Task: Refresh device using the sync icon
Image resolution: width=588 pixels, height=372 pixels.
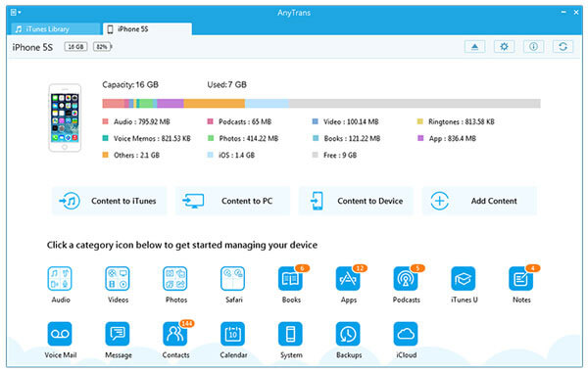Action: click(563, 47)
